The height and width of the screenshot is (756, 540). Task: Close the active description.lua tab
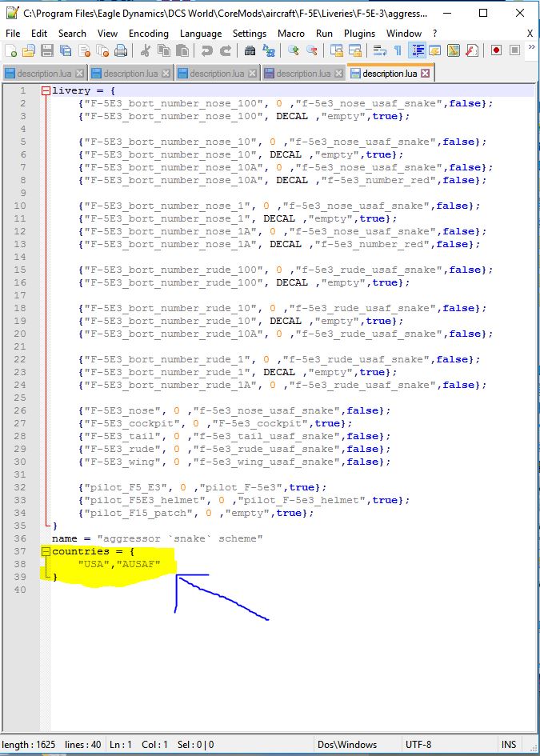[x=425, y=74]
